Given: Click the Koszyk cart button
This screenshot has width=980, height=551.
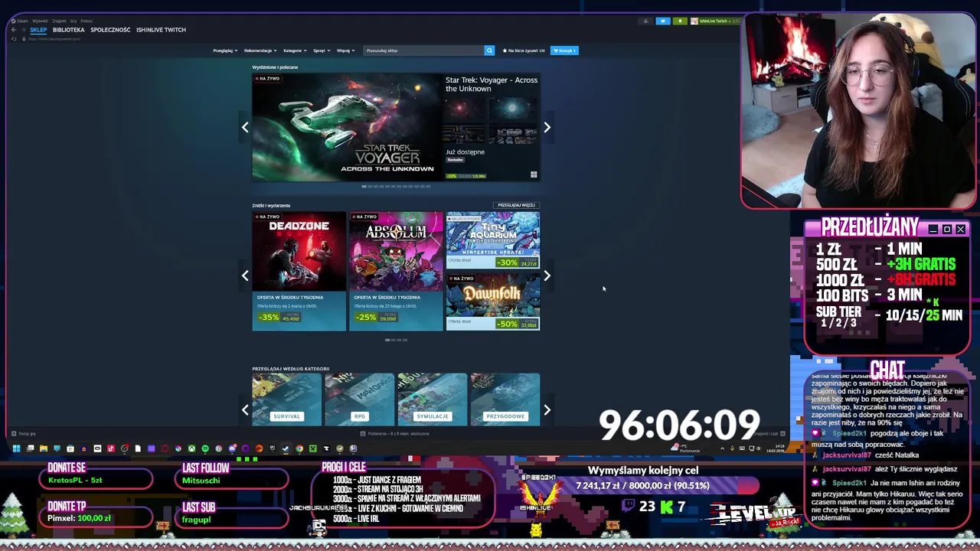Looking at the screenshot, I should pos(564,51).
